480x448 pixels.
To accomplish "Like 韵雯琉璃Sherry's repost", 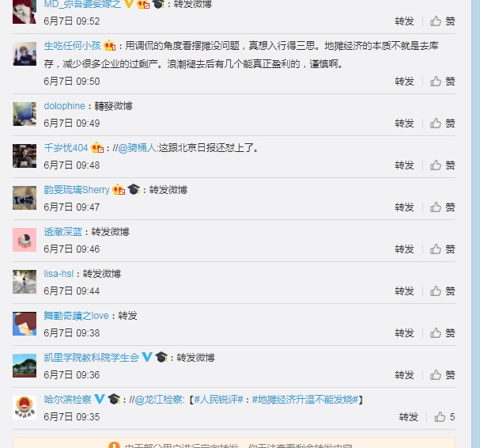I will pyautogui.click(x=442, y=207).
